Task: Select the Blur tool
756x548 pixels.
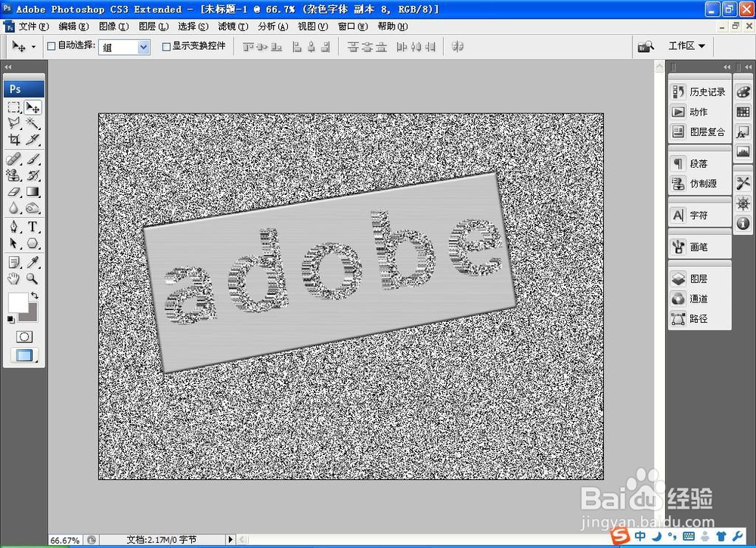Action: tap(14, 208)
